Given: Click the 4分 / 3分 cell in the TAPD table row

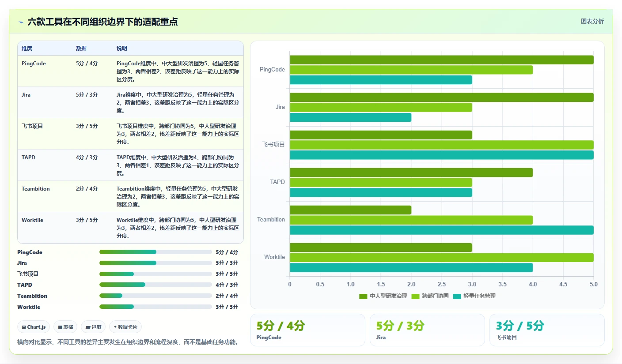Looking at the screenshot, I should (x=87, y=158).
